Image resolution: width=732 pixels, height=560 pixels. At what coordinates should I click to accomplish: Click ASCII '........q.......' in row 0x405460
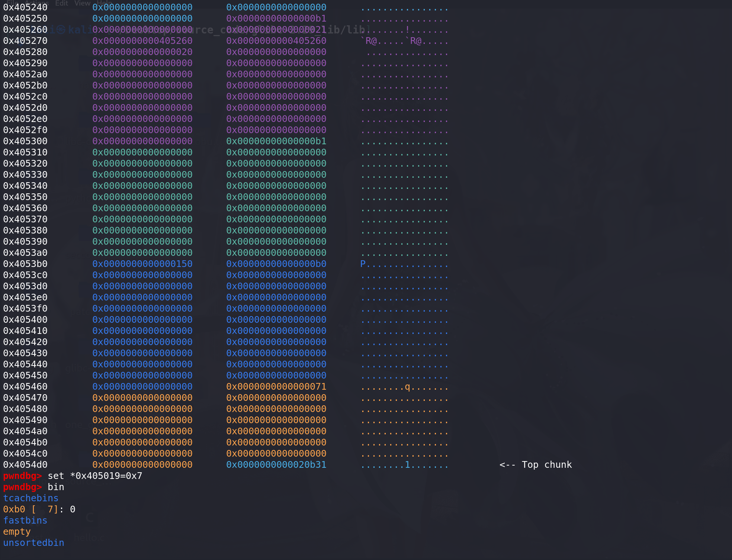point(404,387)
